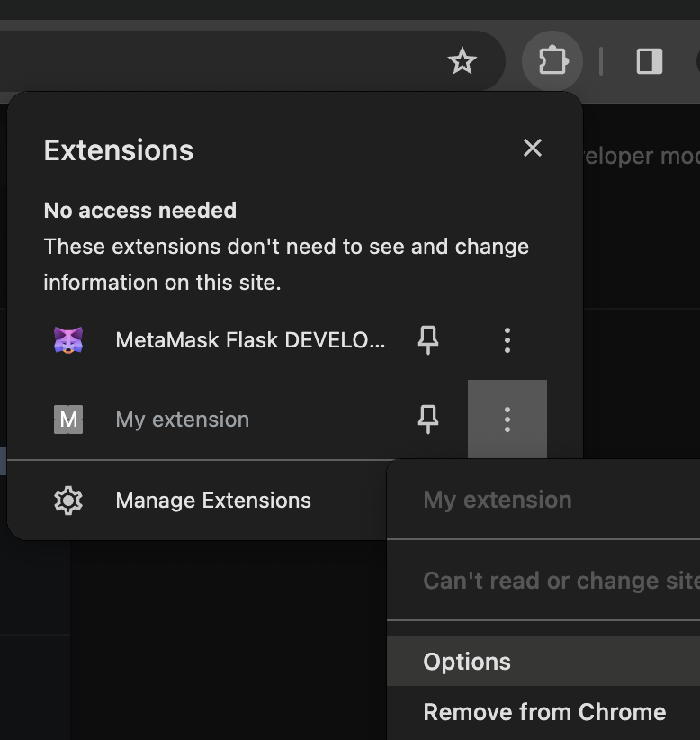The height and width of the screenshot is (740, 700).
Task: Open the three-dot menu for MetaMask Flask
Action: (507, 339)
